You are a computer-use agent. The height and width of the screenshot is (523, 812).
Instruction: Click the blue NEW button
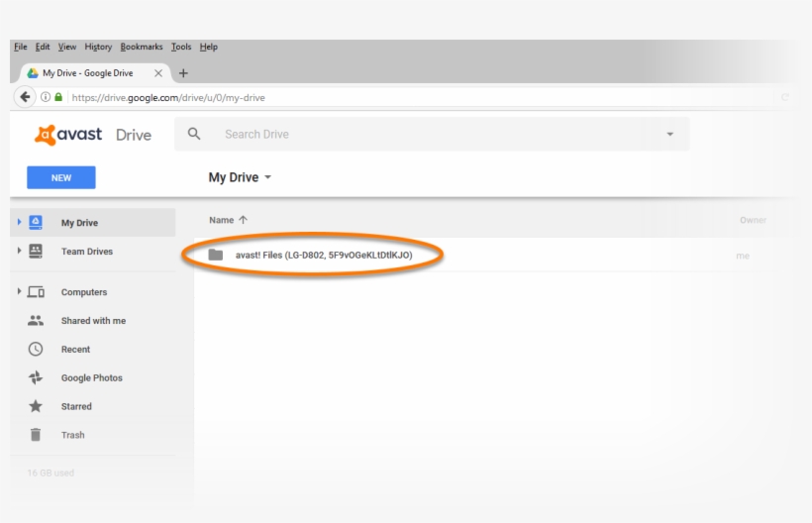click(x=61, y=177)
